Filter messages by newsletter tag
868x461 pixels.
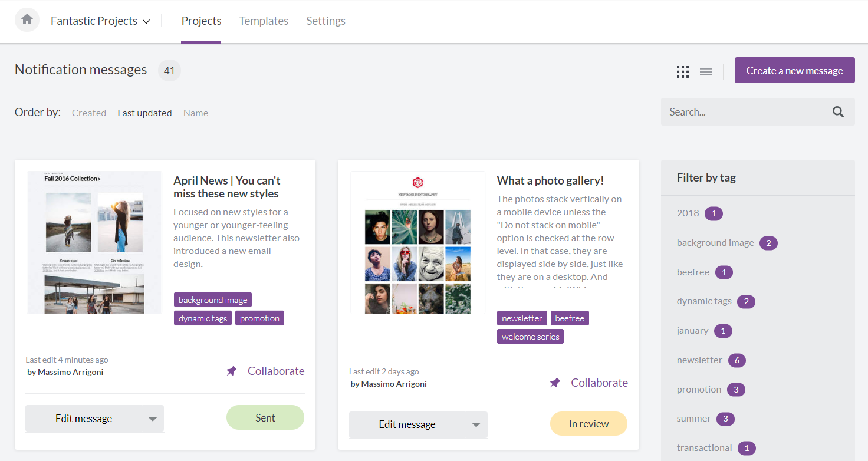pos(699,360)
